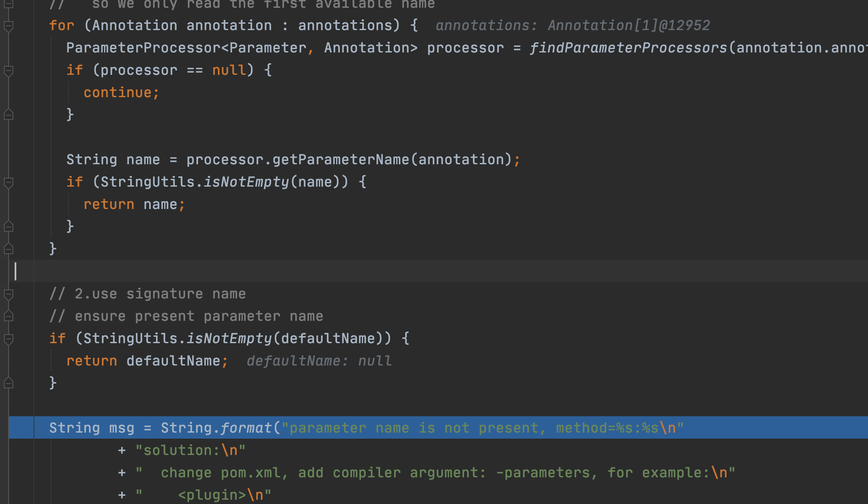Fold the 'if (StringUtils.isNotEmpty(name))' block
Viewport: 868px width, 504px height.
[8, 182]
